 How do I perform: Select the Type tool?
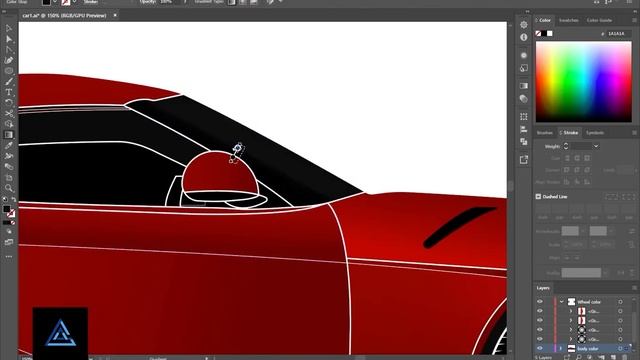point(9,92)
